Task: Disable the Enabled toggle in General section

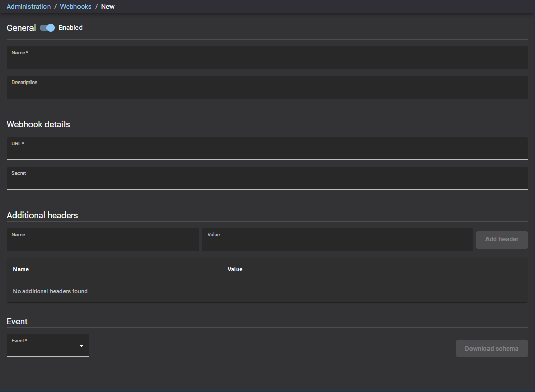Action: point(46,28)
